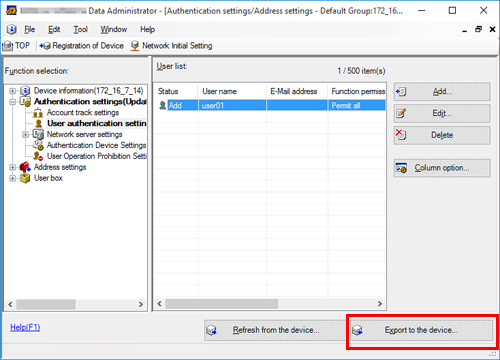Click the user icon in the user01 row
500x360 pixels.
[x=162, y=106]
